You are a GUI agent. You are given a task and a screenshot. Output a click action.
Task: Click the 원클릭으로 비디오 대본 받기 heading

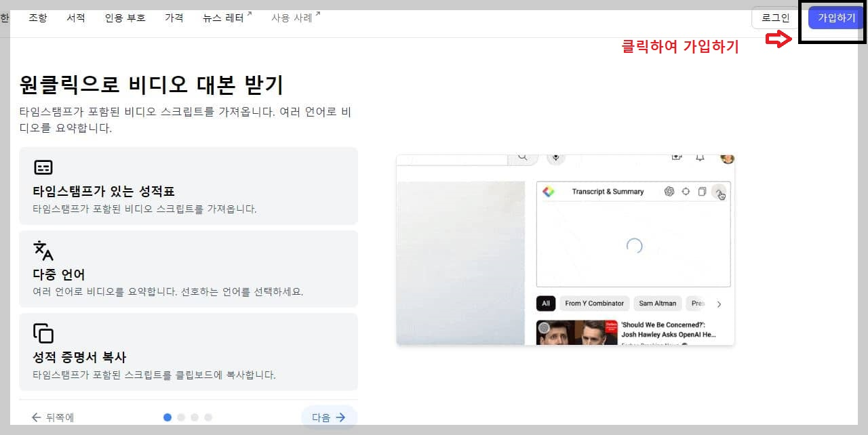[x=151, y=85]
